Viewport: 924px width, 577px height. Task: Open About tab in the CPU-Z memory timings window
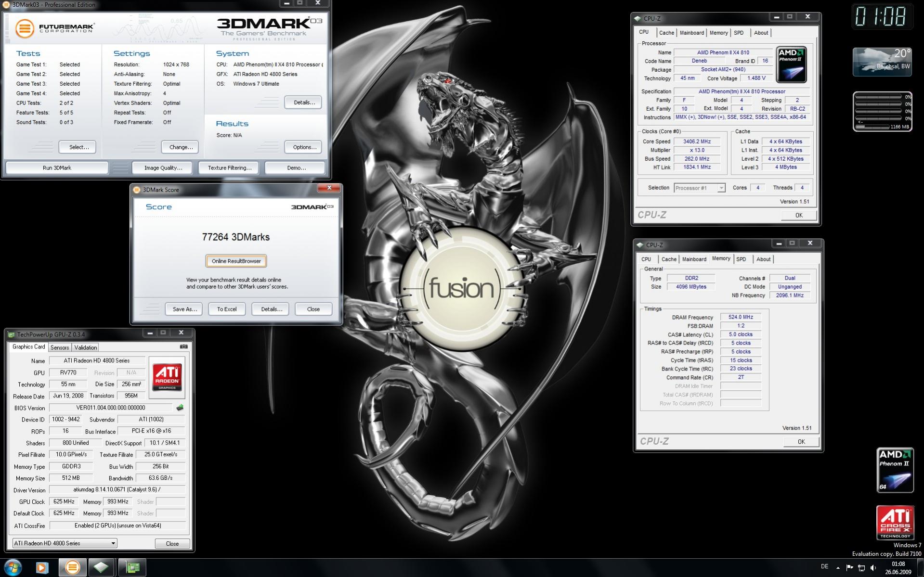pyautogui.click(x=763, y=259)
